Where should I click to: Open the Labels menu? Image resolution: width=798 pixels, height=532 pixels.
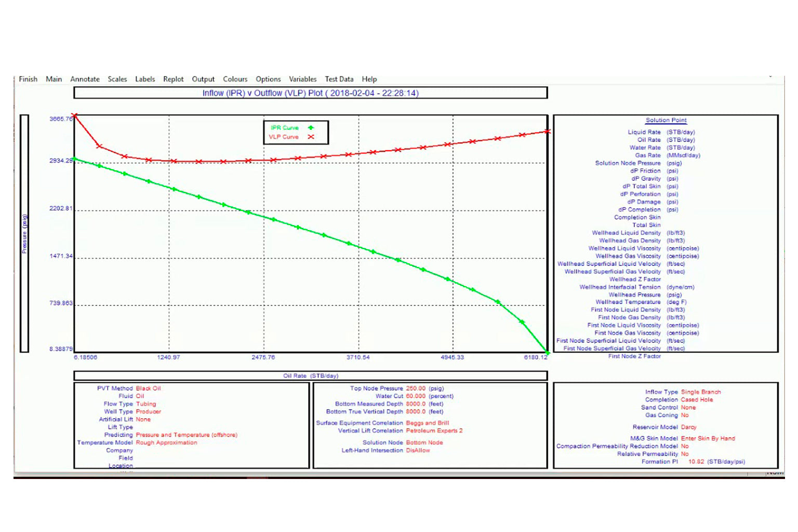[145, 79]
